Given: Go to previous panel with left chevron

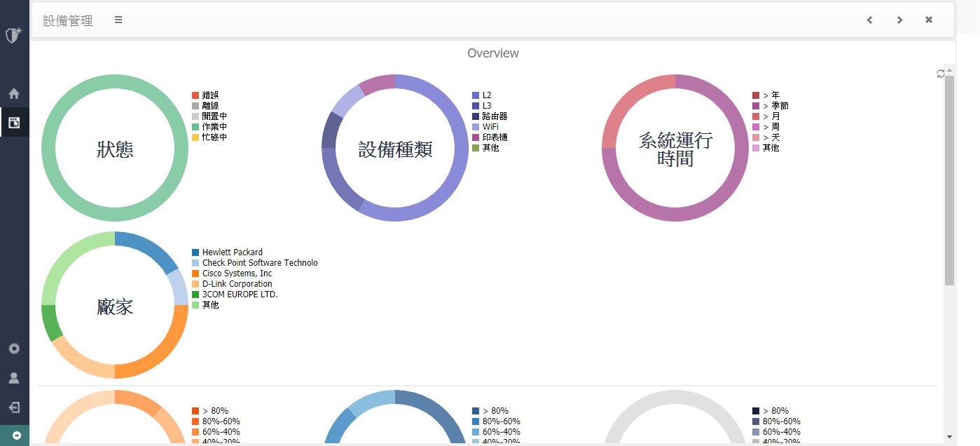Looking at the screenshot, I should click(x=869, y=20).
